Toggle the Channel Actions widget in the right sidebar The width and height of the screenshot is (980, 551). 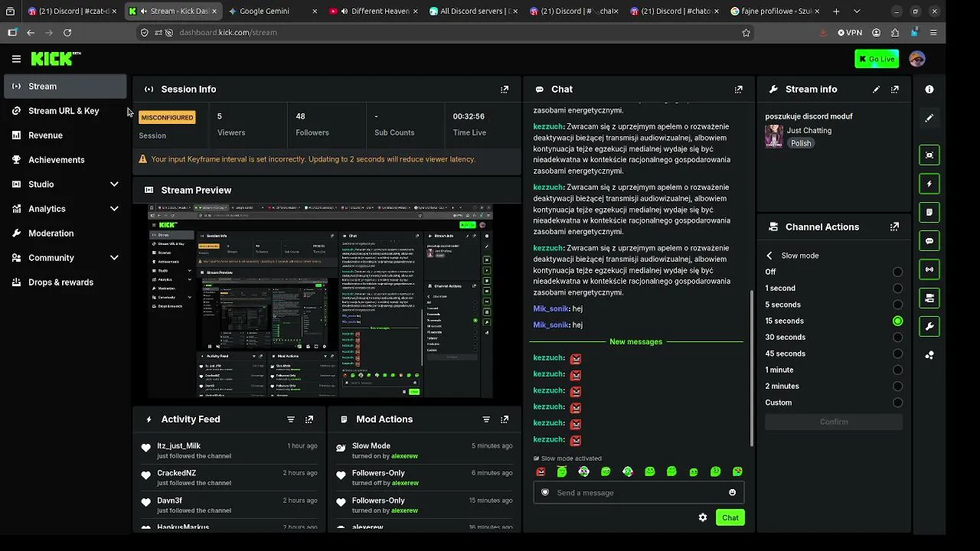pos(929,298)
